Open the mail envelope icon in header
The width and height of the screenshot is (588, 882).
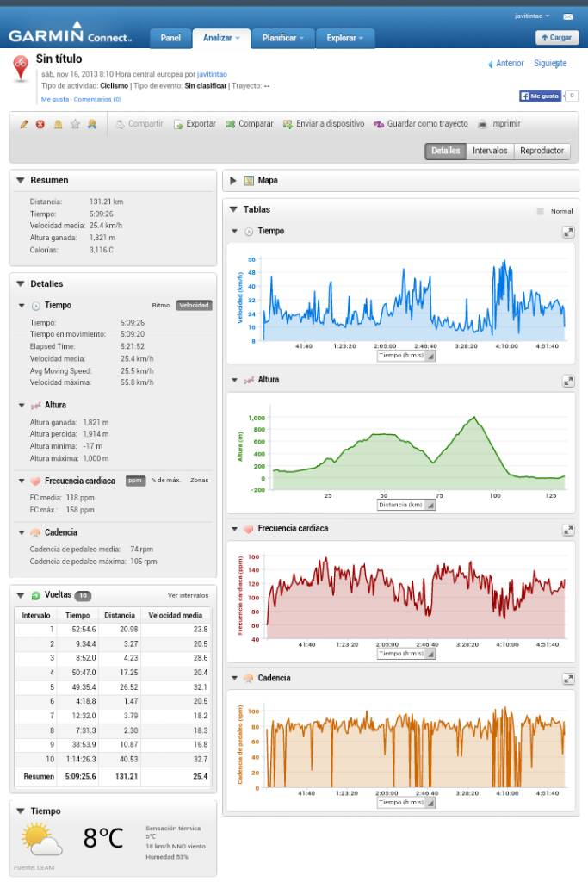(567, 16)
